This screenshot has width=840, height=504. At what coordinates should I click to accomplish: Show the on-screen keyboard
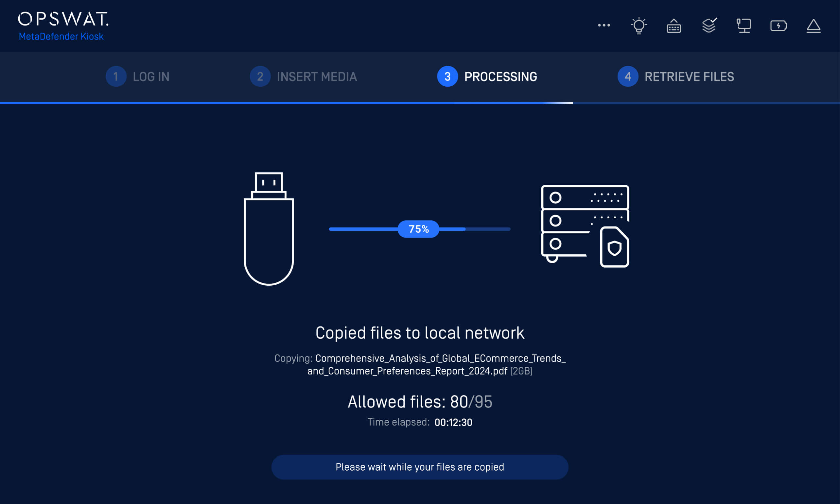click(x=674, y=26)
